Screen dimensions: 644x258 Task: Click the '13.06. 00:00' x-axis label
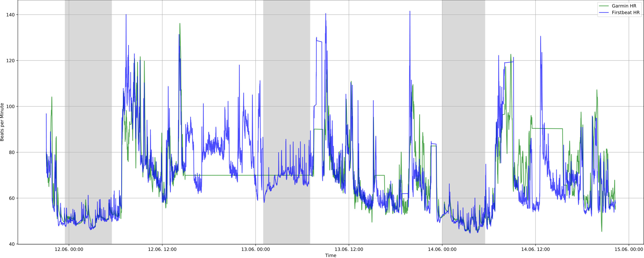point(255,250)
